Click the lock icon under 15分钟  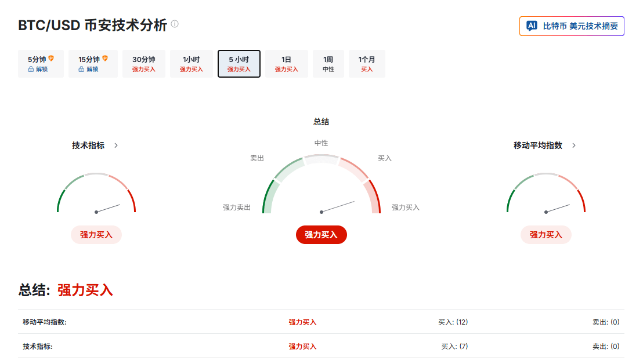point(81,69)
